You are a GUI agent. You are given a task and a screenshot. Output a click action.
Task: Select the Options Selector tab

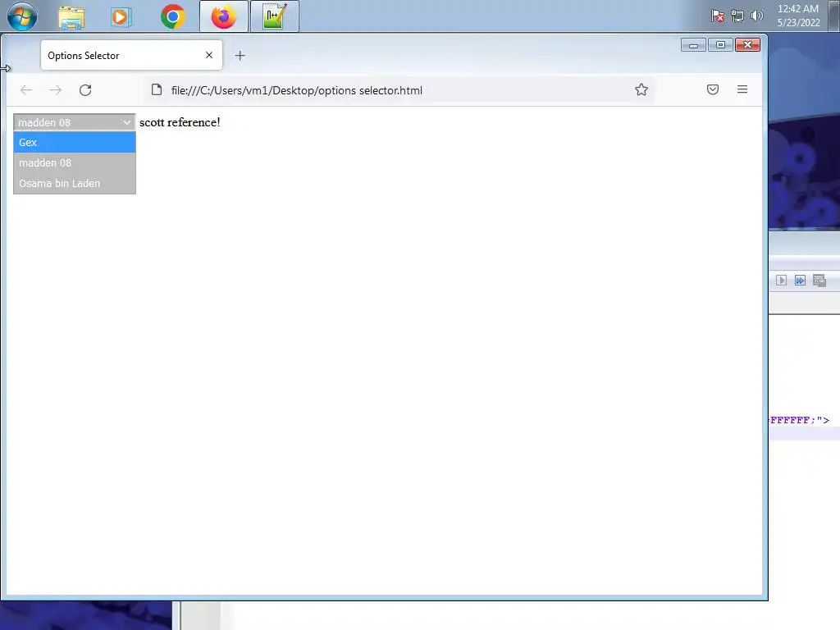[x=131, y=55]
